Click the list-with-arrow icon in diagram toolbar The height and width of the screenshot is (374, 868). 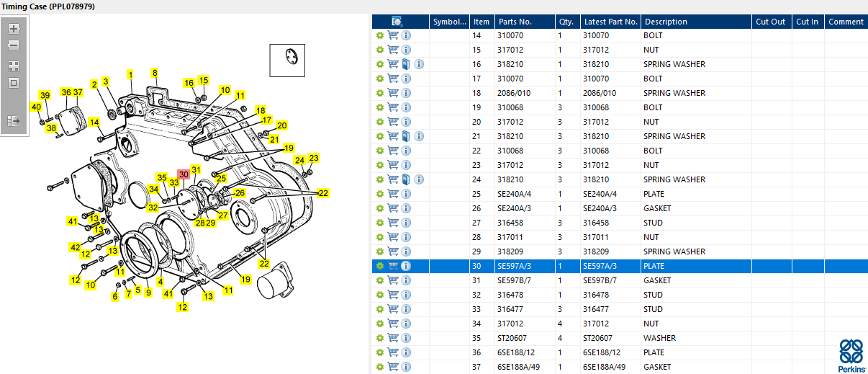(x=14, y=121)
